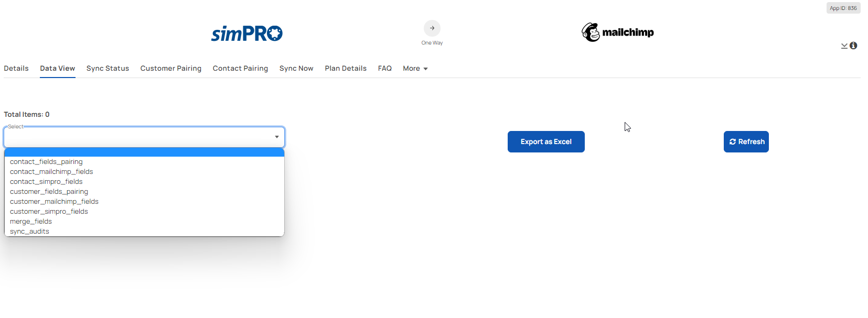868x318 pixels.
Task: Click the Refresh button
Action: (746, 142)
